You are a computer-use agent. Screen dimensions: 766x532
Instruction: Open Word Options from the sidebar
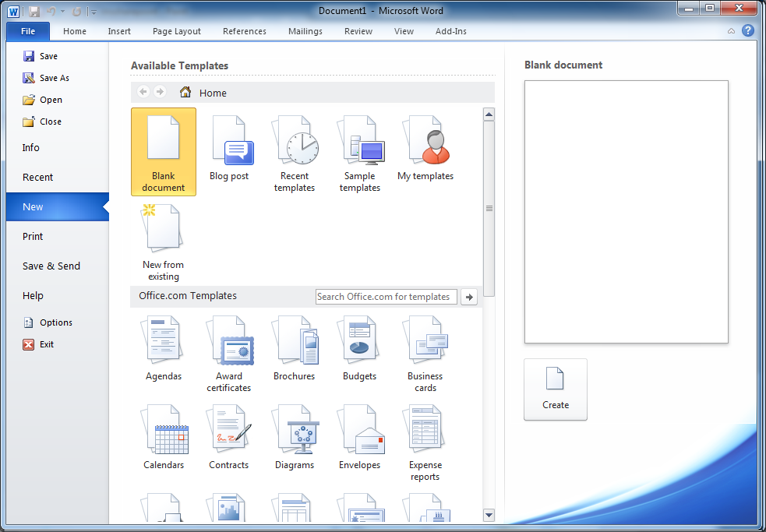coord(56,322)
